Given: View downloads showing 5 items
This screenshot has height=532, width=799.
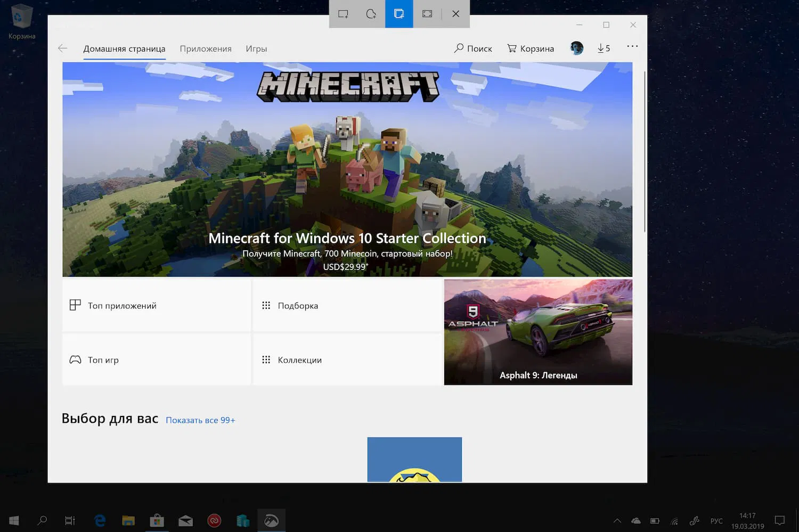Looking at the screenshot, I should click(604, 48).
